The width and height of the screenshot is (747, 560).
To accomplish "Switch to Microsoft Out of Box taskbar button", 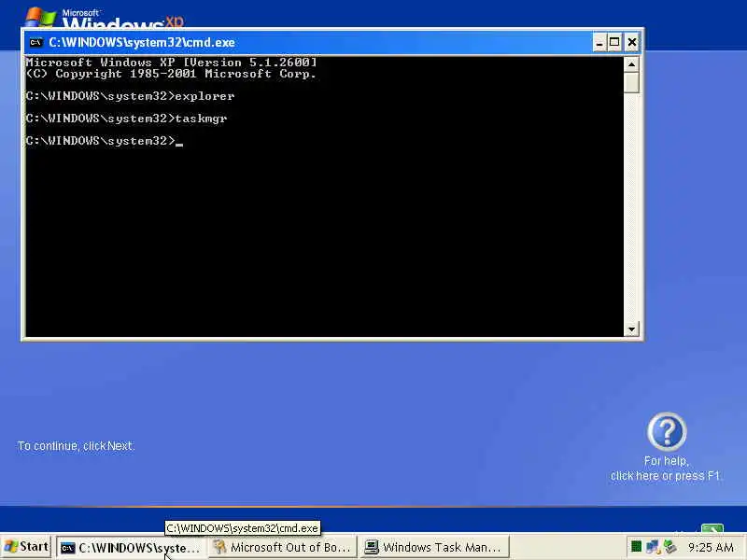I will [x=282, y=548].
